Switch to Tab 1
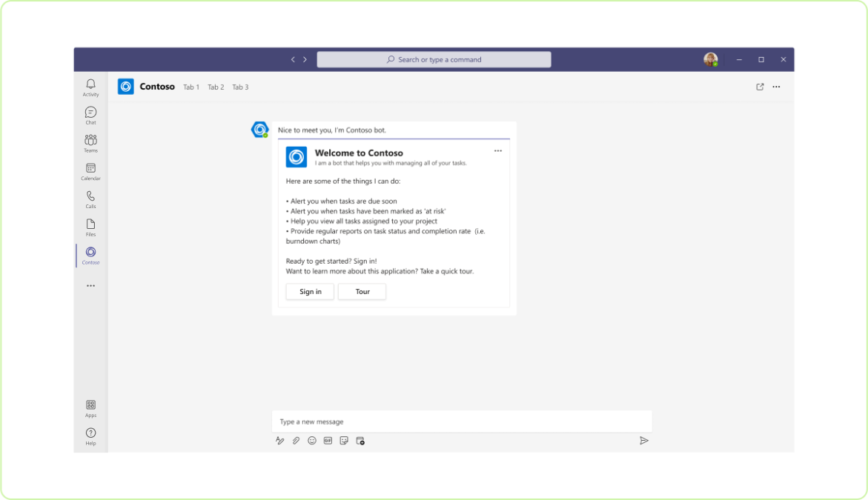Viewport: 868px width, 500px height. (x=191, y=87)
